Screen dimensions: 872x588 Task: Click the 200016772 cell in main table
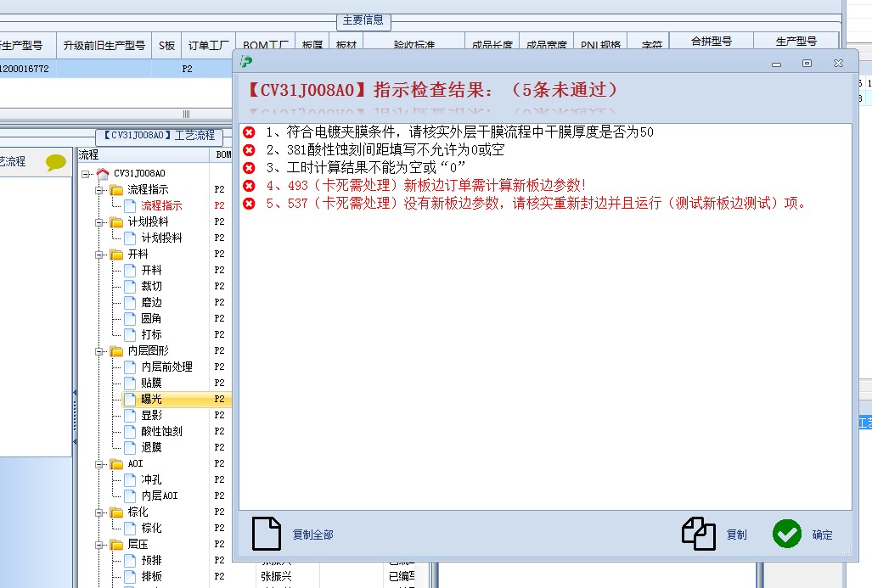(x=25, y=69)
